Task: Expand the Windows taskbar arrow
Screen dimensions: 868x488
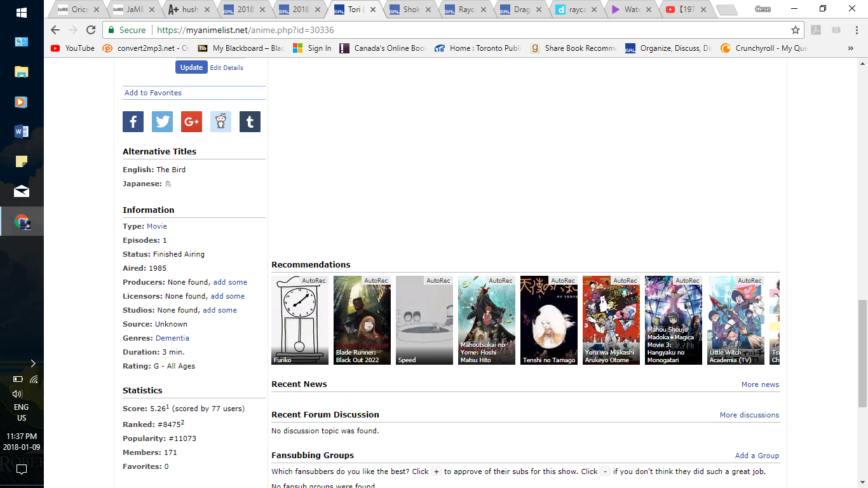Action: [33, 363]
